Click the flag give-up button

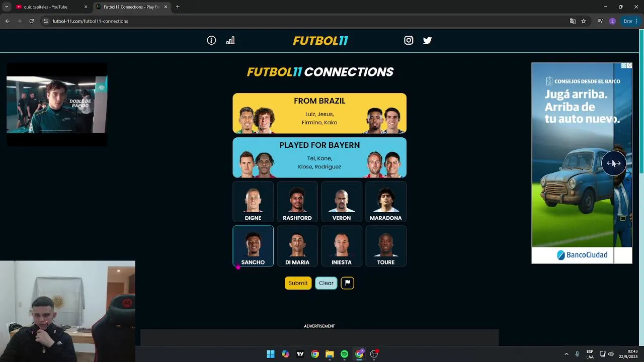click(347, 283)
